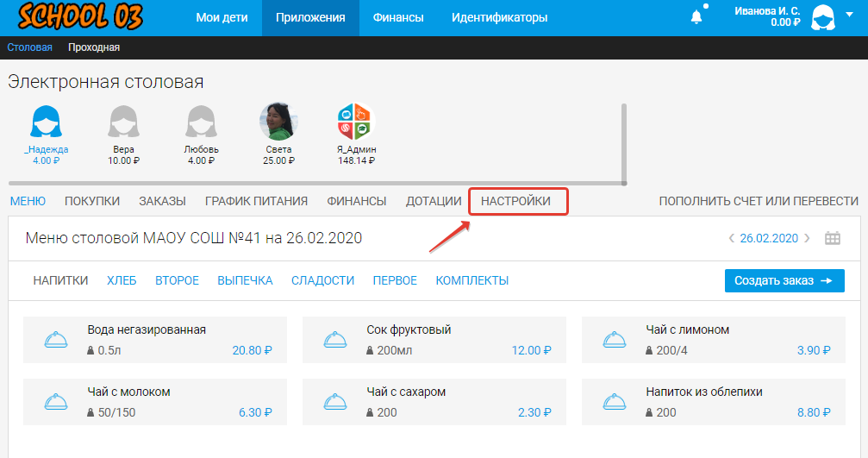Click dish icon of Вода негазированная
This screenshot has height=458, width=868.
[x=56, y=341]
